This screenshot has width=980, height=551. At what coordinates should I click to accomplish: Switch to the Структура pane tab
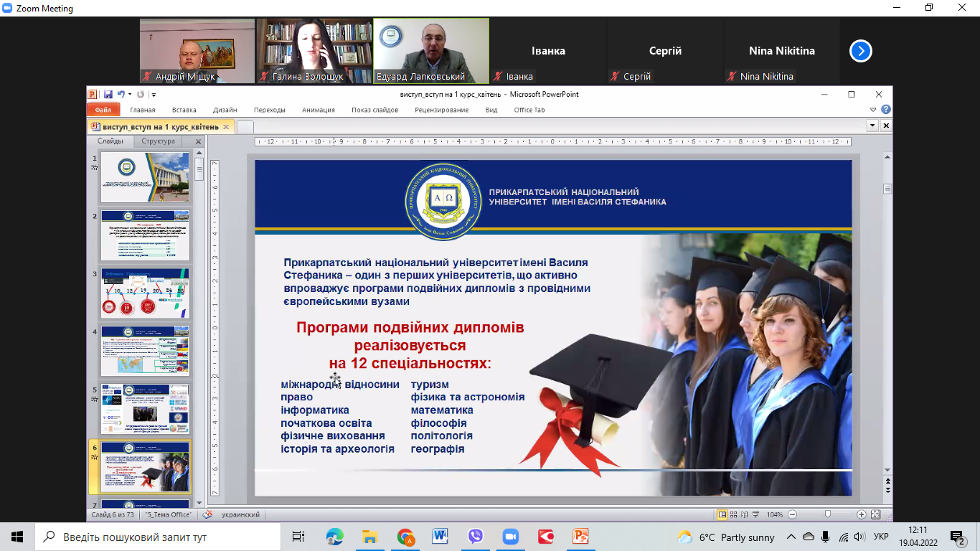coord(158,141)
